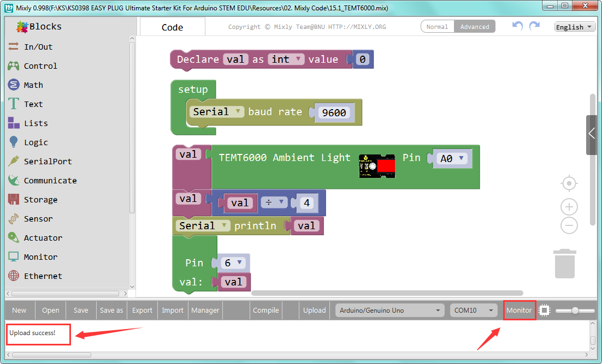Click the workspace vertical scrollbar

(593, 159)
